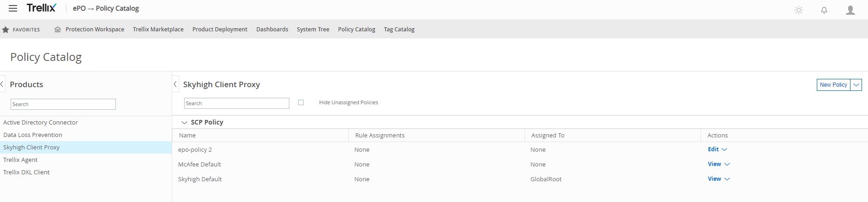This screenshot has height=202, width=868.
Task: Expand Edit actions for epo-policy 2
Action: [724, 149]
